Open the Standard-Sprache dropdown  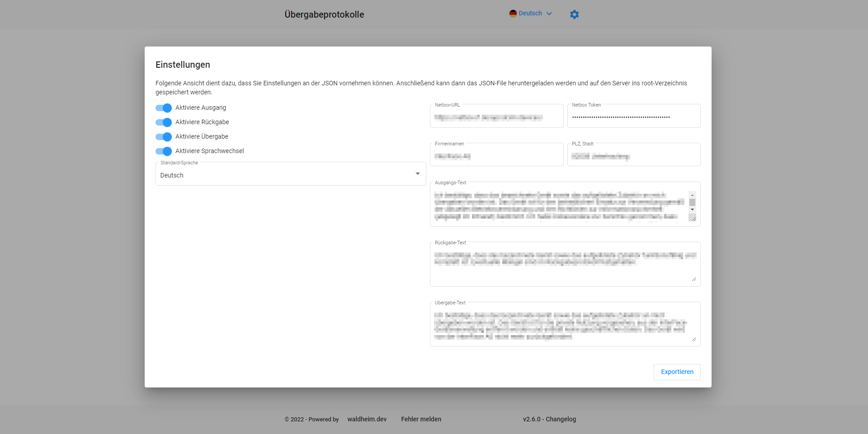point(290,175)
